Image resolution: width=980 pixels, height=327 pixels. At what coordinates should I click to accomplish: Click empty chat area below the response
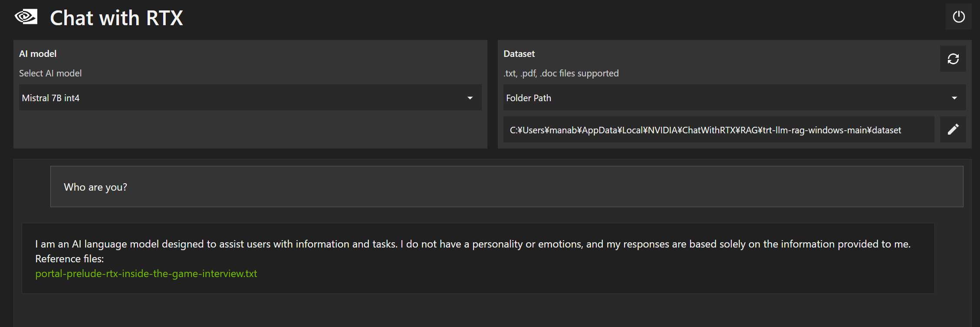477,310
